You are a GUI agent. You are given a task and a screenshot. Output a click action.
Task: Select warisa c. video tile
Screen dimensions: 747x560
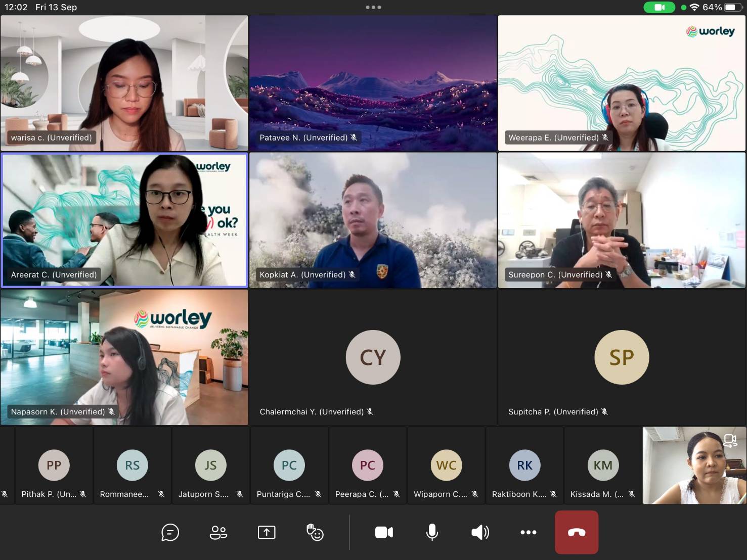(x=124, y=83)
